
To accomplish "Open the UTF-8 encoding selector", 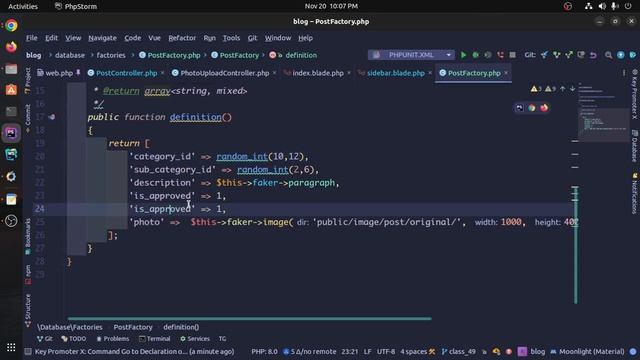I will click(x=386, y=351).
